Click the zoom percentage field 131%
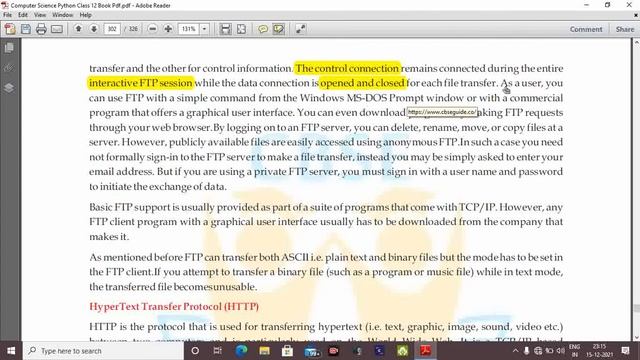 (x=189, y=29)
